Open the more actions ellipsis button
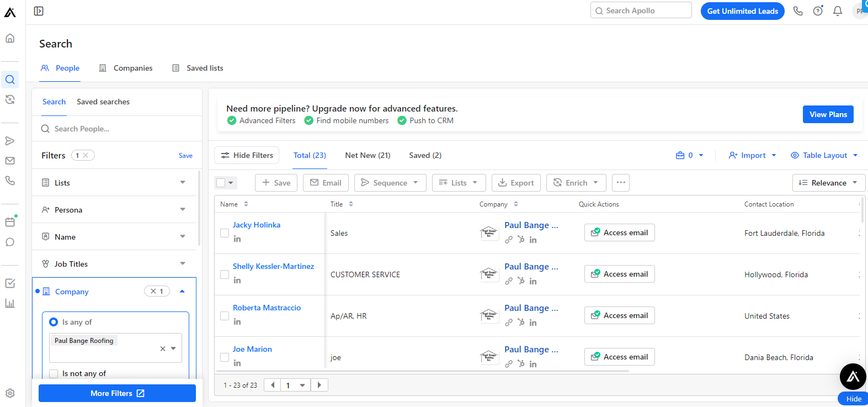868x407 pixels. (x=621, y=183)
